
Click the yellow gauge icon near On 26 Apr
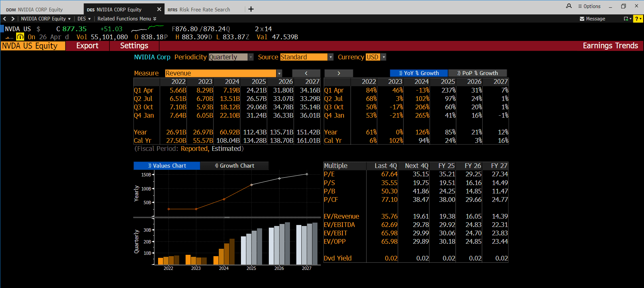coord(20,37)
